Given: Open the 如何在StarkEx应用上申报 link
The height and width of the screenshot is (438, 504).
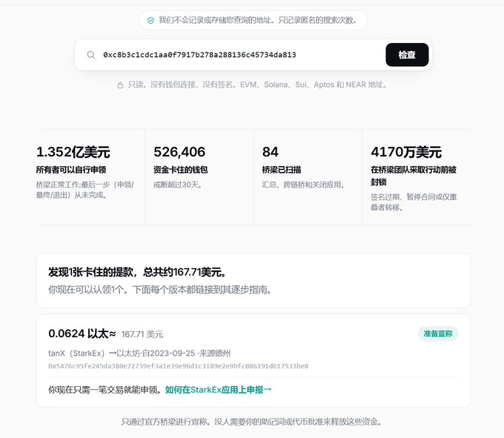Looking at the screenshot, I should 218,390.
